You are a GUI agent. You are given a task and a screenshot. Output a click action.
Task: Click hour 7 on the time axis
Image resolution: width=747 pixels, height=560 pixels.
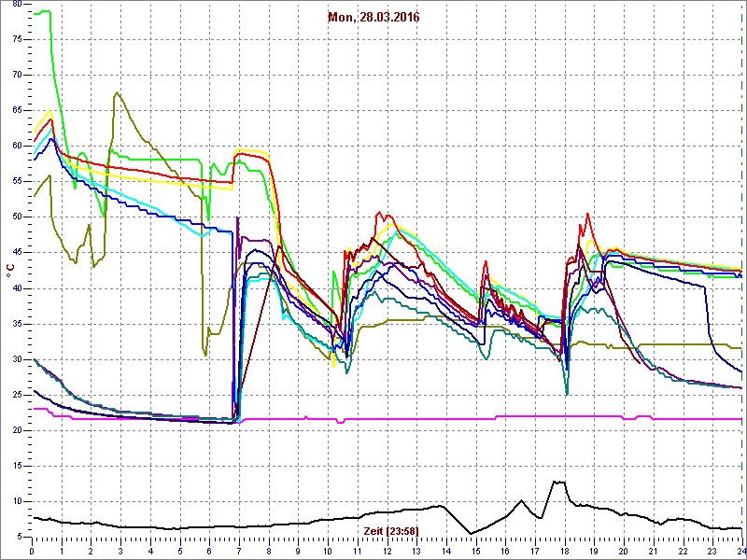(x=239, y=551)
